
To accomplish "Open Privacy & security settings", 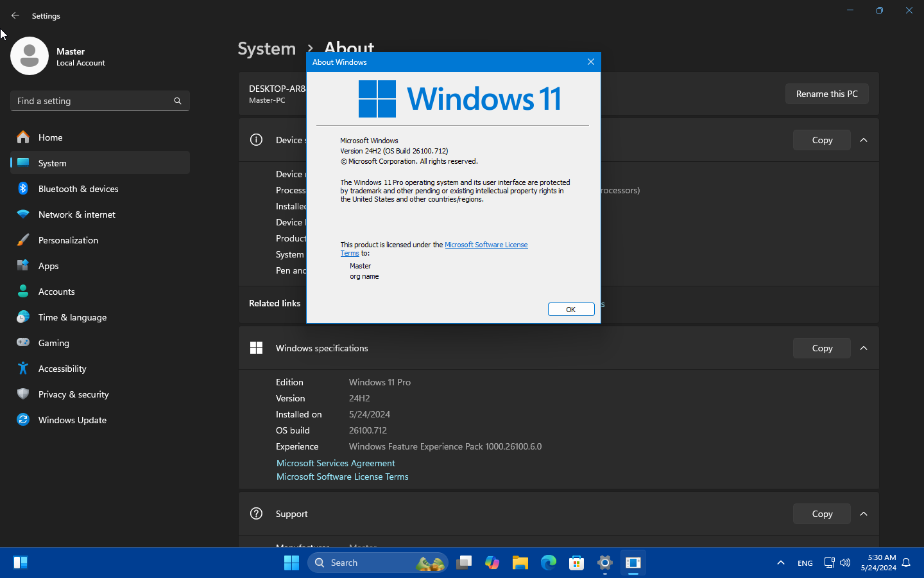I will [73, 394].
